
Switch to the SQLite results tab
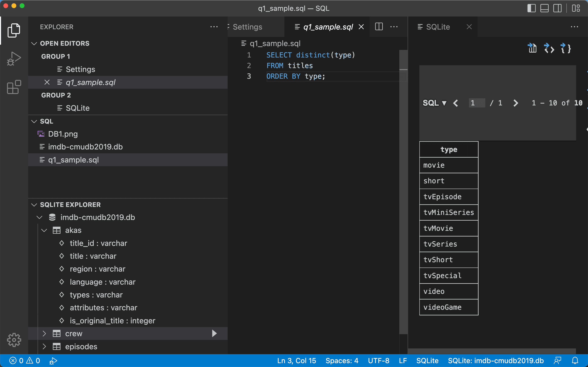(438, 27)
